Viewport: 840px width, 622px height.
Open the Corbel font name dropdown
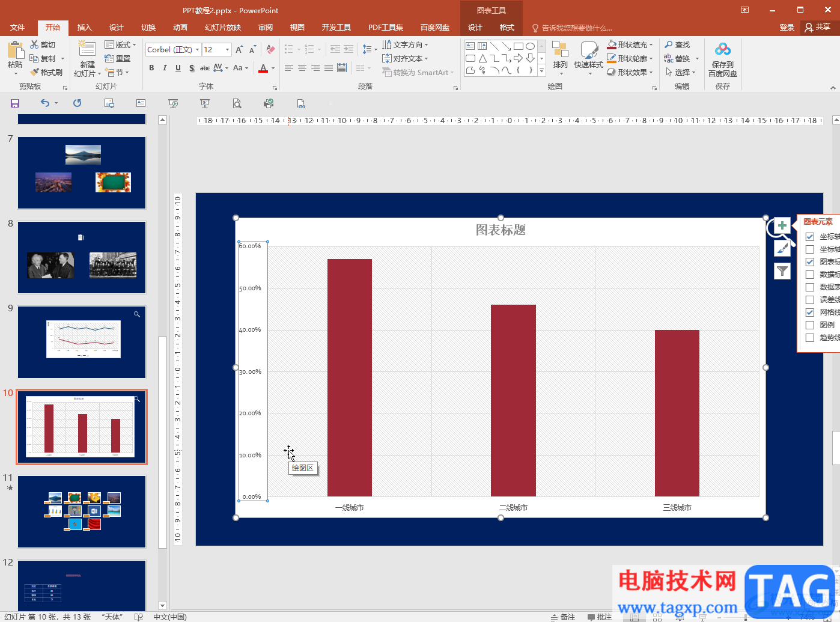pos(197,50)
